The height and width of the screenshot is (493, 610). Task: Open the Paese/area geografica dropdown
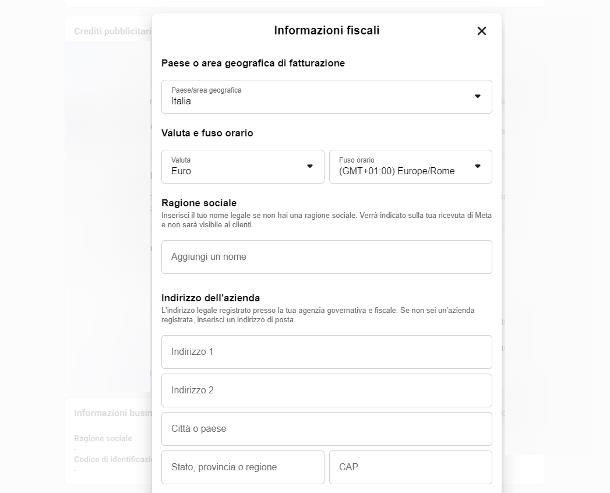[327, 97]
